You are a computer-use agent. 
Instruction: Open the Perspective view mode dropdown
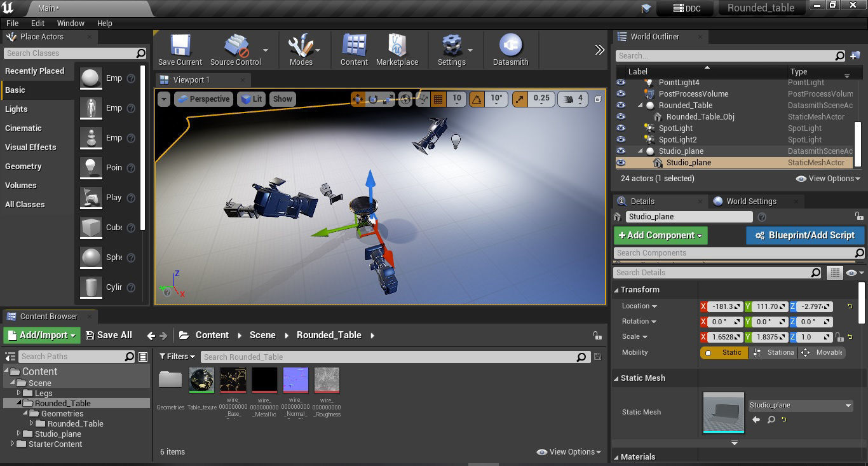[203, 99]
